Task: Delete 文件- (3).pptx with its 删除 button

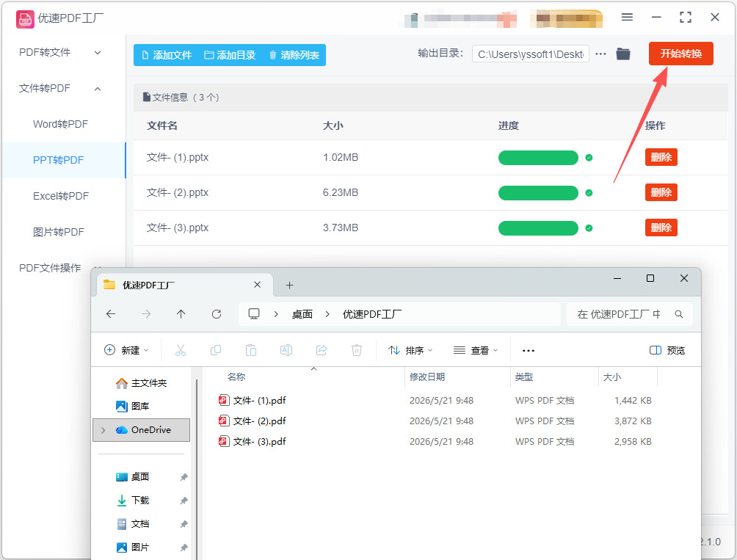Action: [661, 228]
